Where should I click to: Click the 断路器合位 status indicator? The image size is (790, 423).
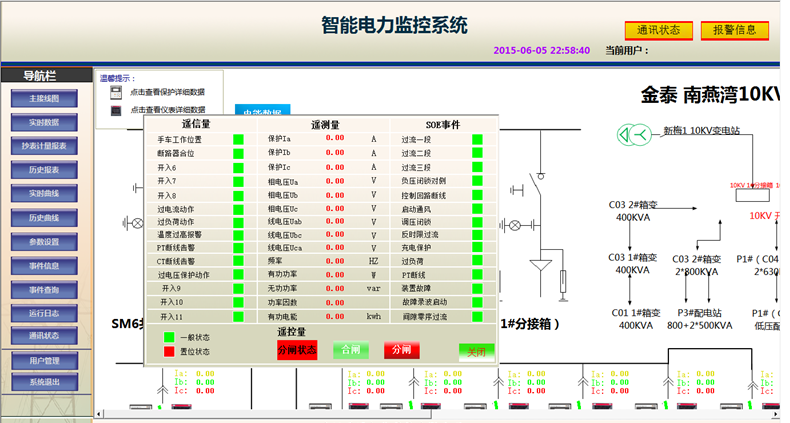click(238, 154)
